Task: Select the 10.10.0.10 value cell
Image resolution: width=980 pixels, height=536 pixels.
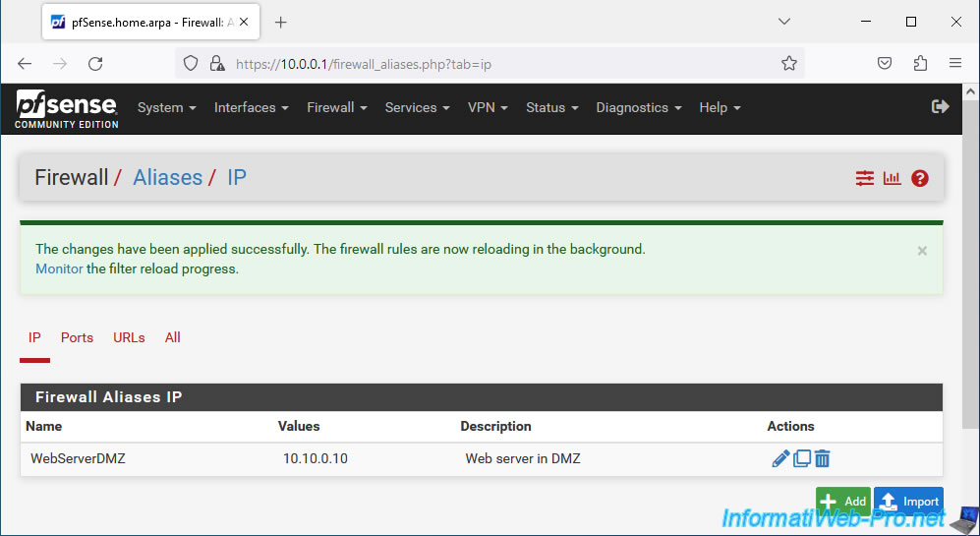Action: (315, 458)
